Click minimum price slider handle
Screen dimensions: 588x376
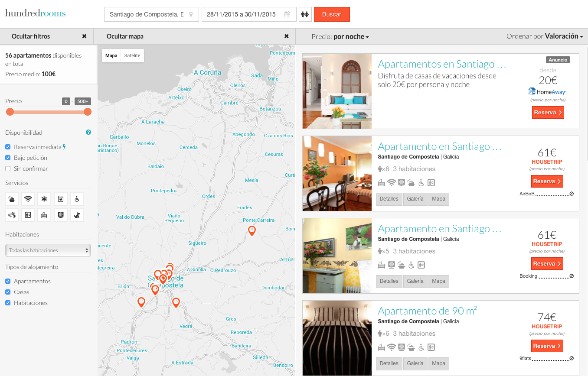click(10, 112)
